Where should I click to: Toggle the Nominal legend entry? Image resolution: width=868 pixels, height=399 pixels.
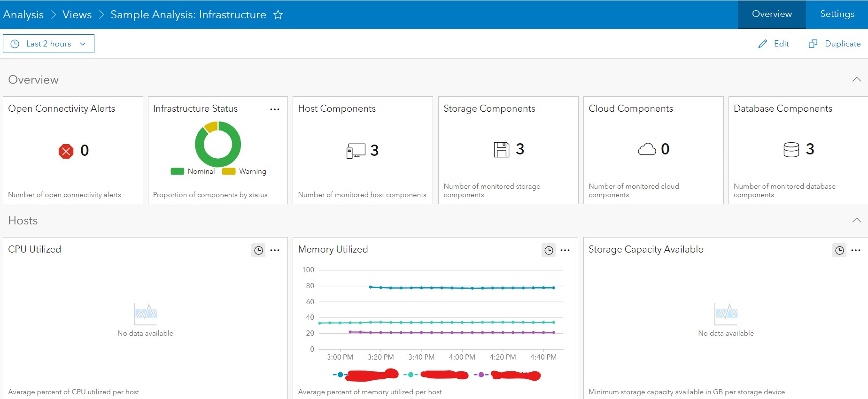tap(193, 171)
